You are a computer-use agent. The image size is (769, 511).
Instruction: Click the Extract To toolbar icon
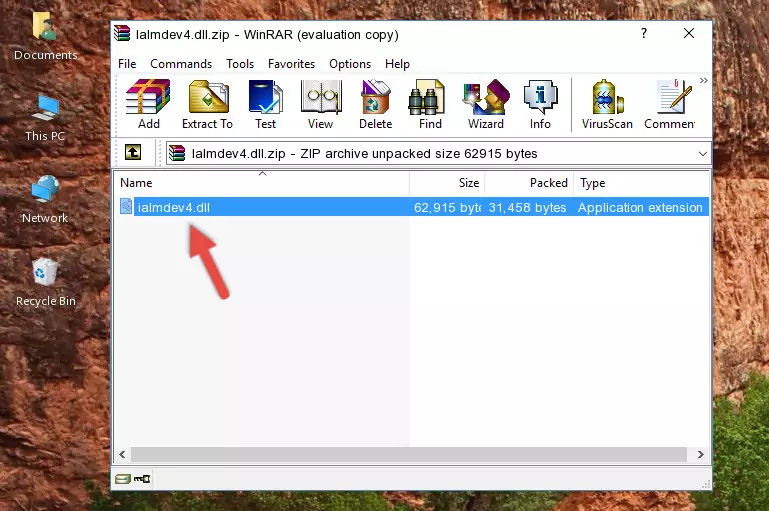pos(207,104)
